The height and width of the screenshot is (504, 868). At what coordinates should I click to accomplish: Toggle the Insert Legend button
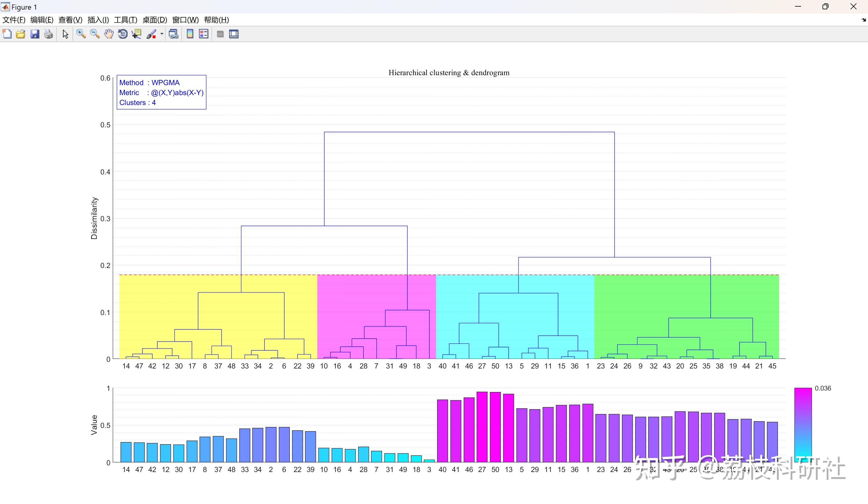click(204, 34)
